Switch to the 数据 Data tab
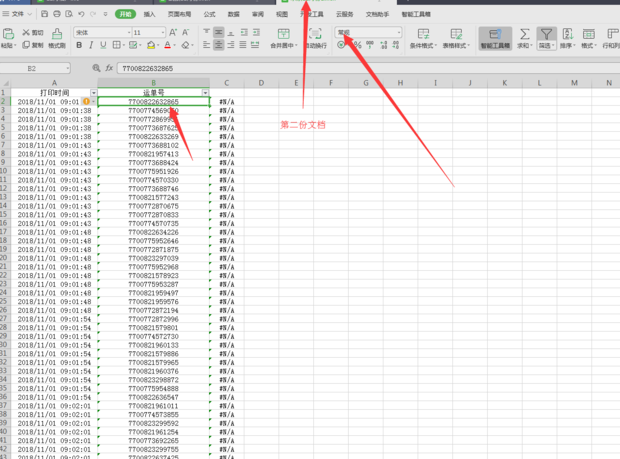Image resolution: width=620 pixels, height=459 pixels. 233,14
